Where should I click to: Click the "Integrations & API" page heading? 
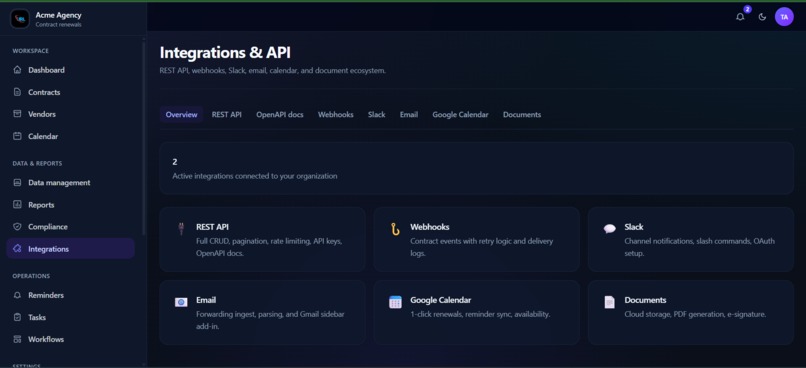pyautogui.click(x=226, y=52)
